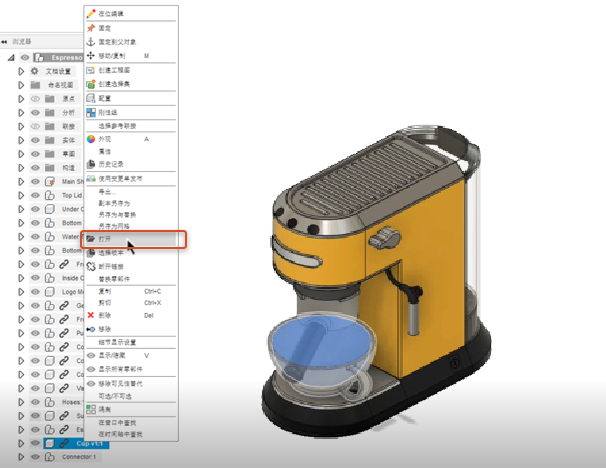Expand the 文档设置 tree node

tap(21, 71)
